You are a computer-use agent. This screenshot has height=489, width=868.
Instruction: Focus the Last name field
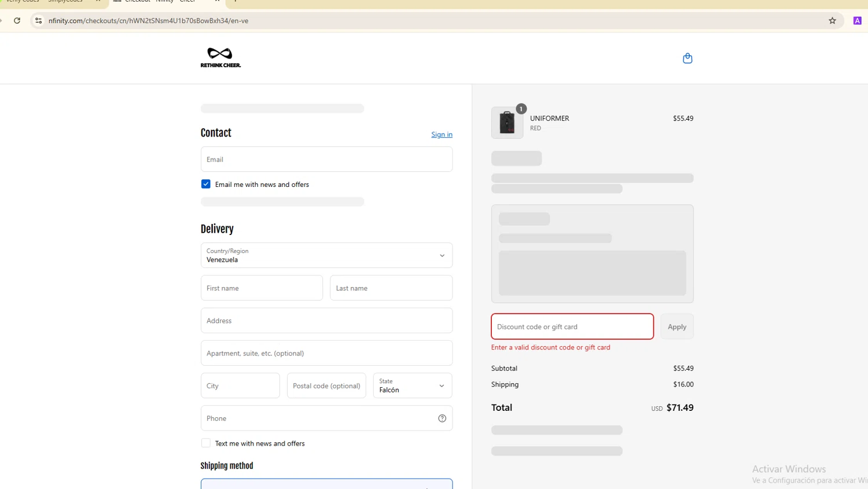pos(391,288)
